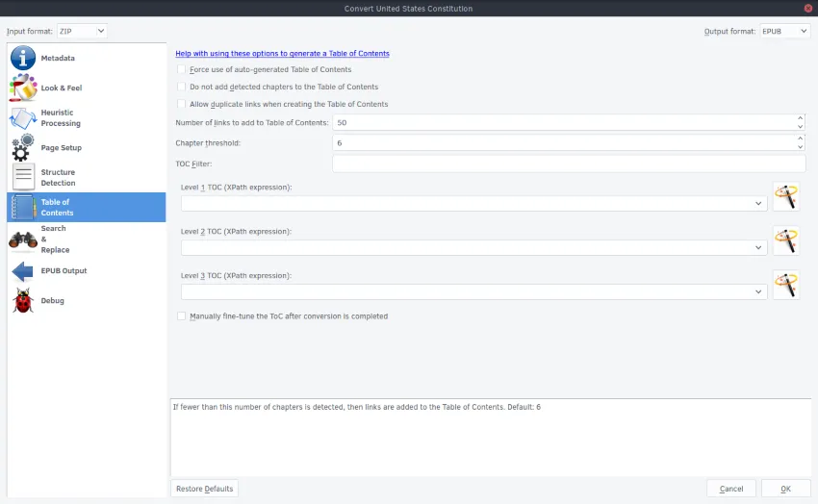Image resolution: width=818 pixels, height=504 pixels.
Task: Open EPUB Output arrow icon
Action: 22,271
